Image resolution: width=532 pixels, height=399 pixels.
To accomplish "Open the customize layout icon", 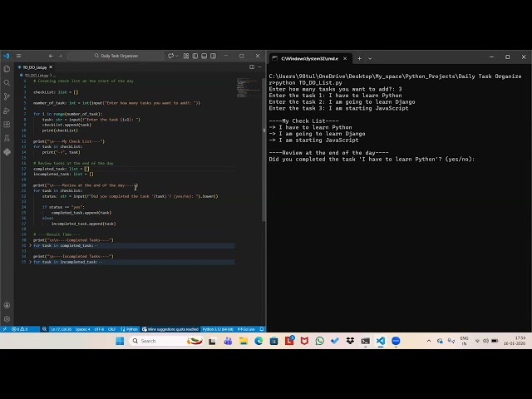I will [x=186, y=56].
